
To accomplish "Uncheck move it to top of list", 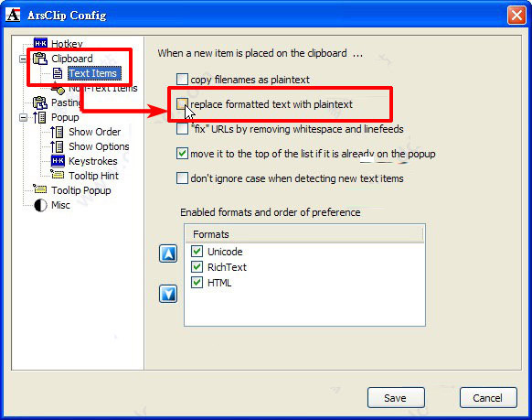I will [182, 154].
